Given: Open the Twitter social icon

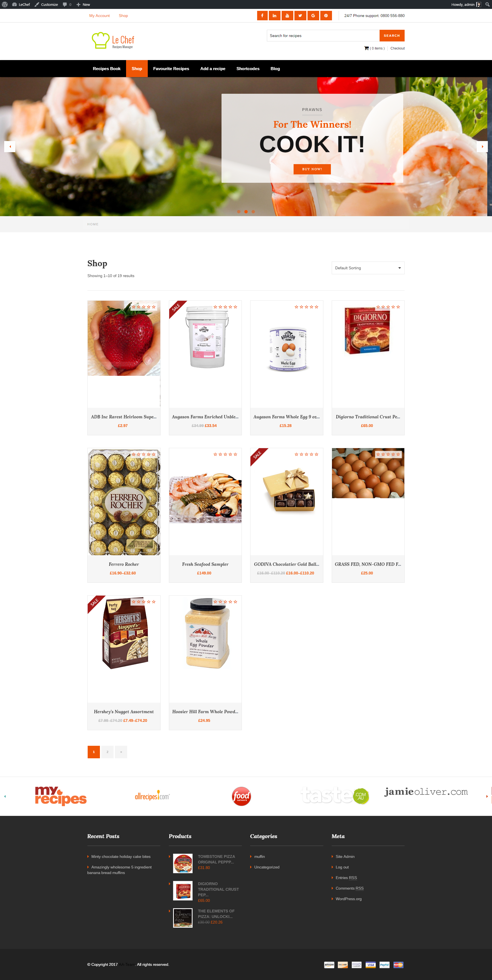Looking at the screenshot, I should 300,16.
